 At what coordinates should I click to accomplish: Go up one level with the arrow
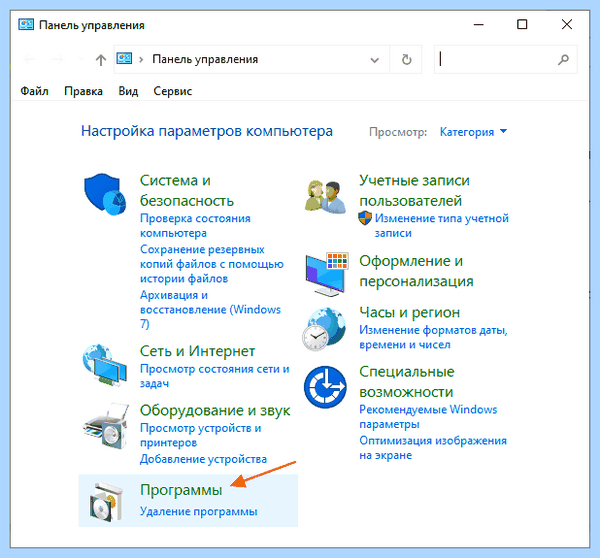101,60
